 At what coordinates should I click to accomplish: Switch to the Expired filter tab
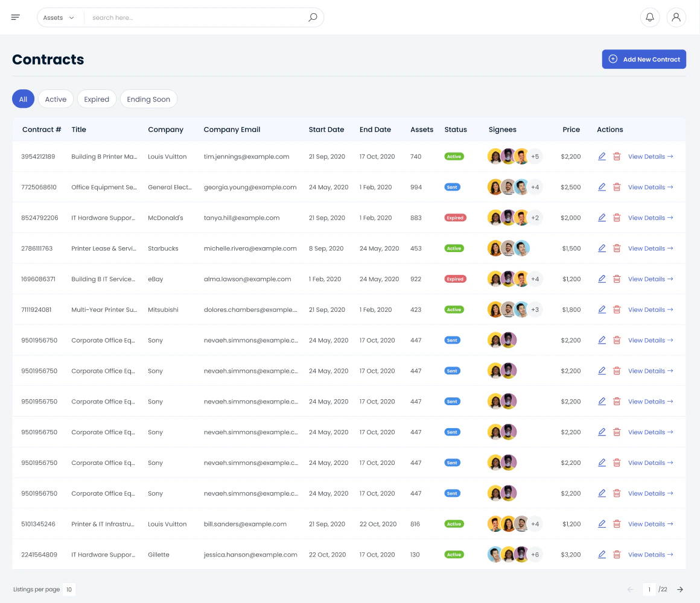point(97,99)
